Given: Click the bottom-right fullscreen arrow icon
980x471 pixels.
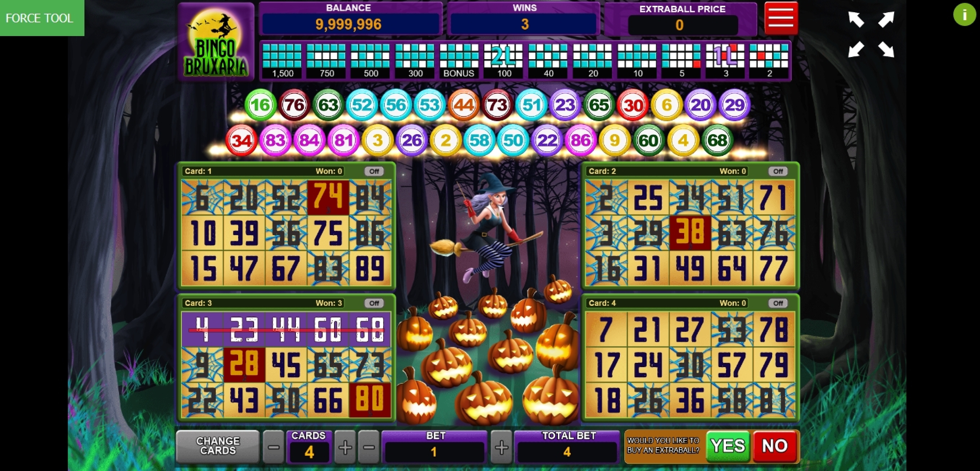Looking at the screenshot, I should point(886,49).
